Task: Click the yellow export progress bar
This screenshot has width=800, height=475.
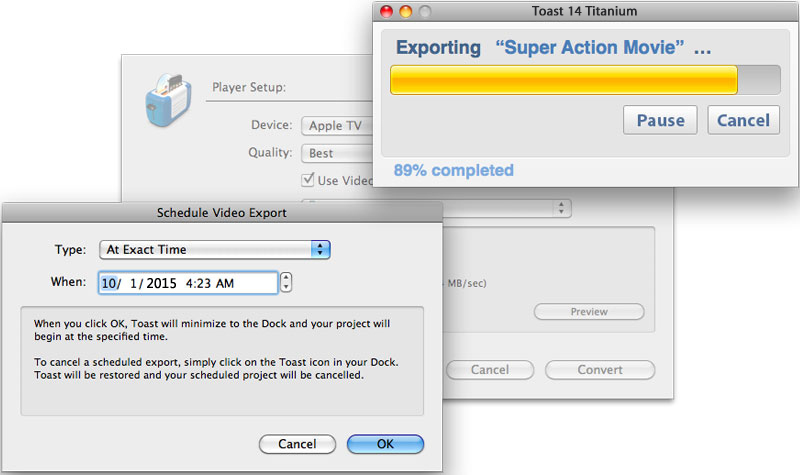Action: [x=564, y=80]
